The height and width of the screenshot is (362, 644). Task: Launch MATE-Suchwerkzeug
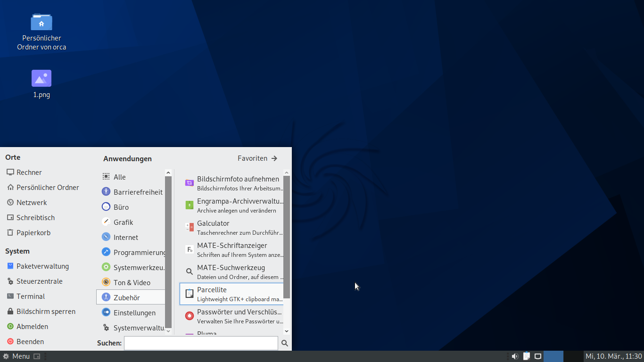[x=231, y=272]
